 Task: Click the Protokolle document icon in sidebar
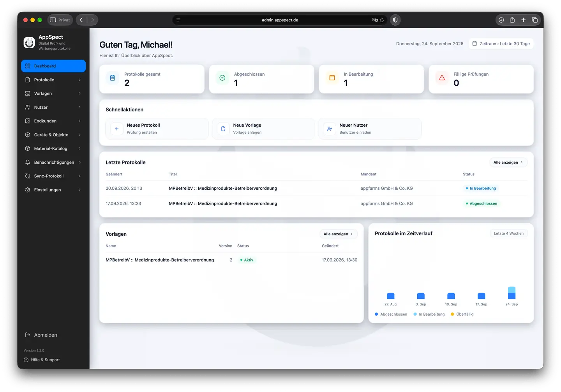click(x=28, y=80)
